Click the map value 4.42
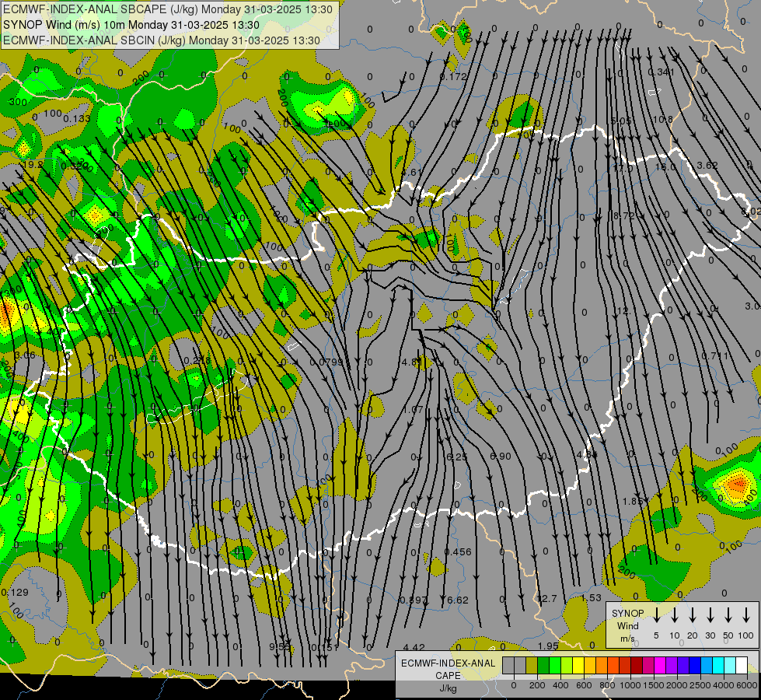Screen dimensions: 761x700 tap(414, 648)
